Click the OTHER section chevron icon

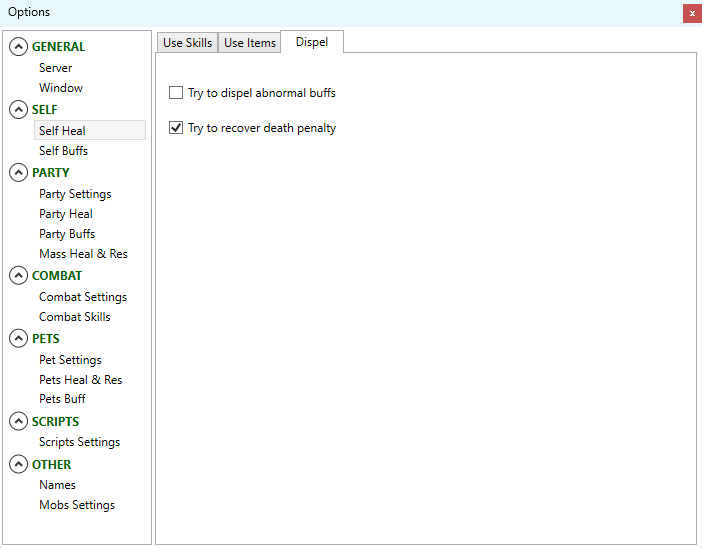(18, 465)
